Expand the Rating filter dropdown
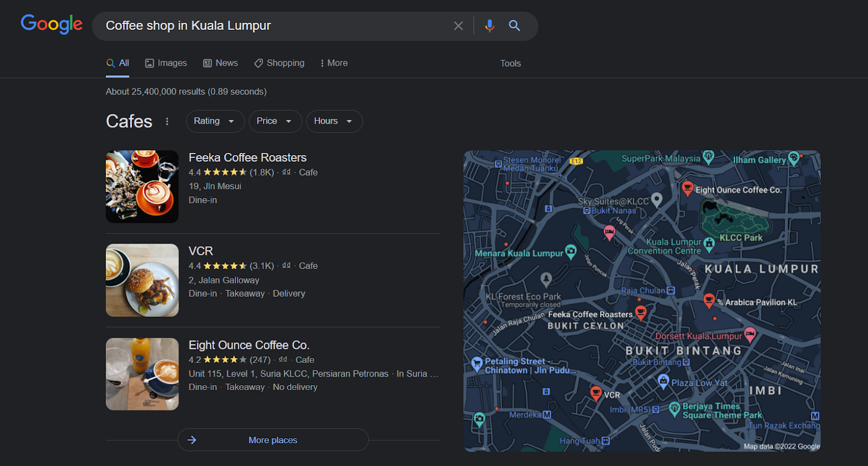Screen dimensions: 868x466 [215, 121]
